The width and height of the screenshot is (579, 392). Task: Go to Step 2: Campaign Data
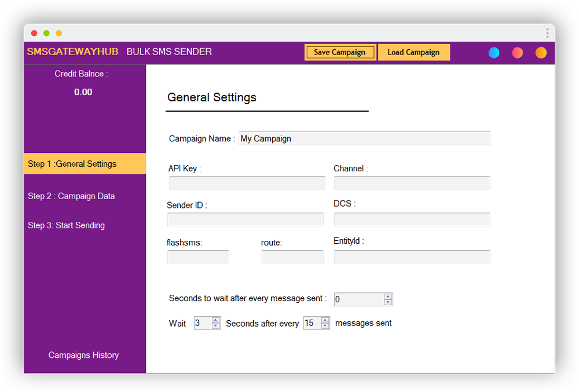click(x=71, y=196)
